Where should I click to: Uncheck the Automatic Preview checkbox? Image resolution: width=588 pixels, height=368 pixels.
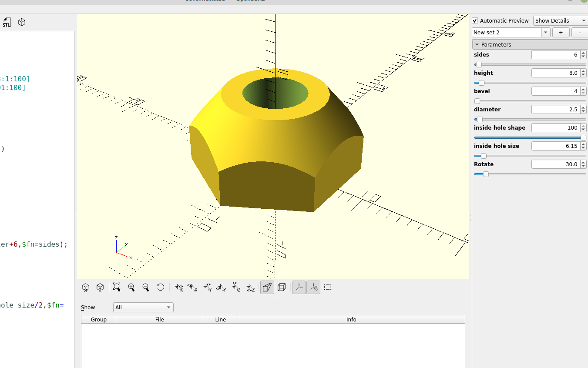point(475,20)
